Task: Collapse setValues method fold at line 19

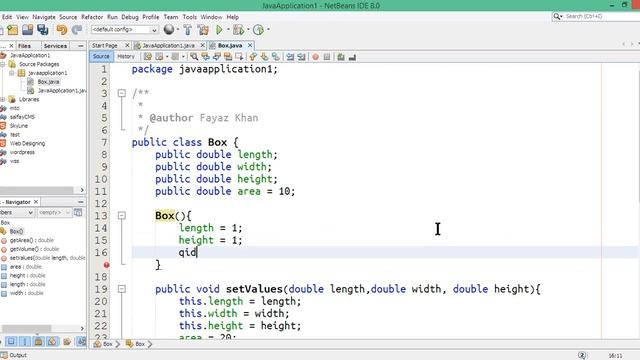Action: pyautogui.click(x=122, y=289)
